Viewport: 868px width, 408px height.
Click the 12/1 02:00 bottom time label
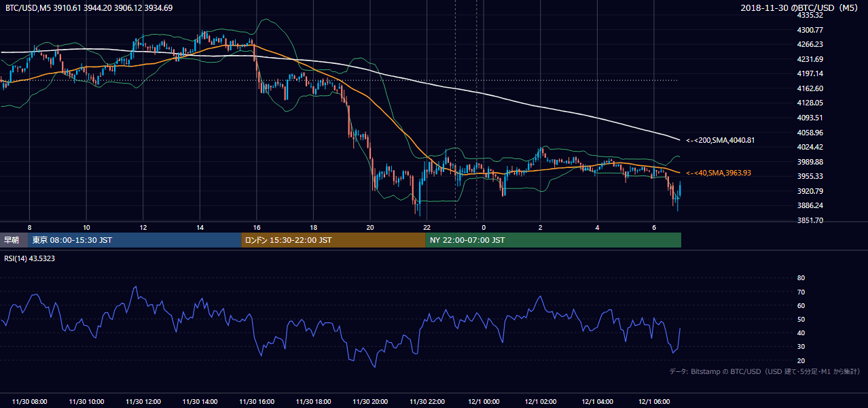pyautogui.click(x=541, y=401)
